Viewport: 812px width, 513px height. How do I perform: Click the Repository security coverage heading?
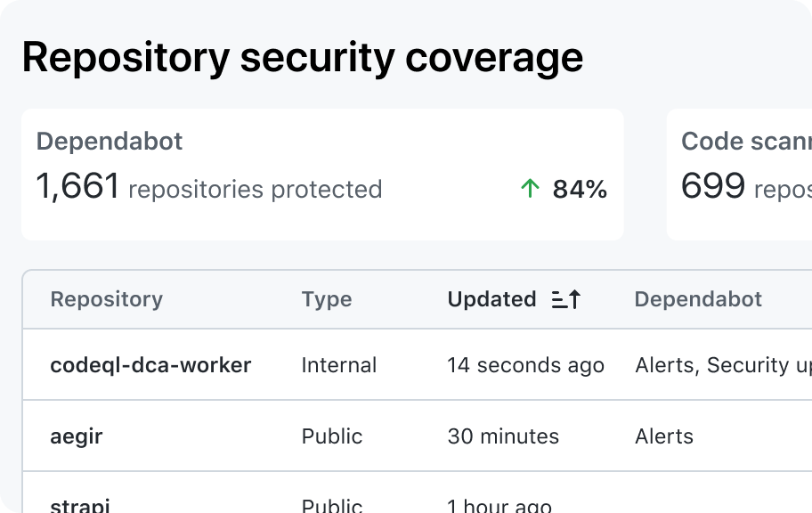click(303, 58)
